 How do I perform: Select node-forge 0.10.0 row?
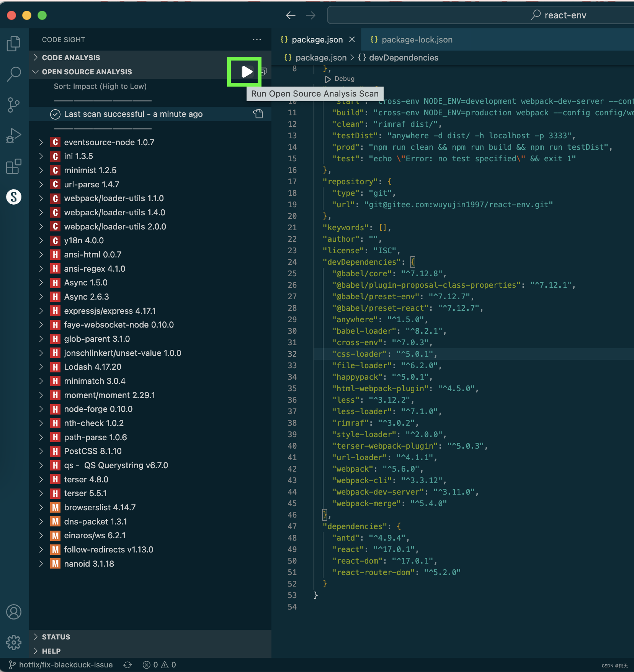point(150,409)
